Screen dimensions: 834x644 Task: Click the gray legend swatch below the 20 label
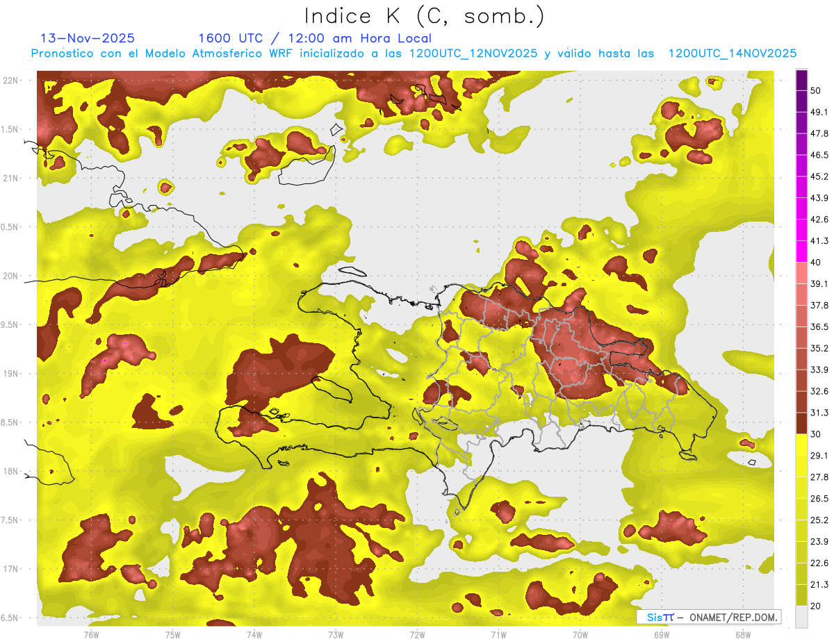point(801,617)
